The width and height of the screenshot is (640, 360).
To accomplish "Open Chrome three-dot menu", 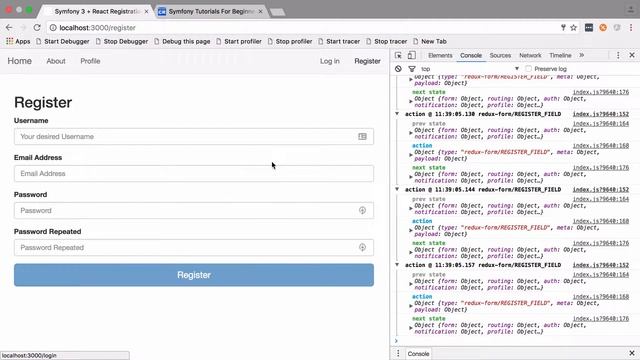I will tap(631, 27).
